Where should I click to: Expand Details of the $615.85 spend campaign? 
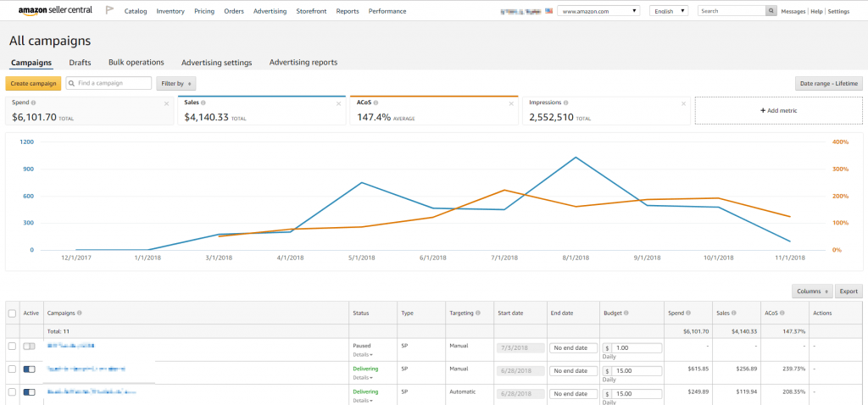click(x=363, y=377)
